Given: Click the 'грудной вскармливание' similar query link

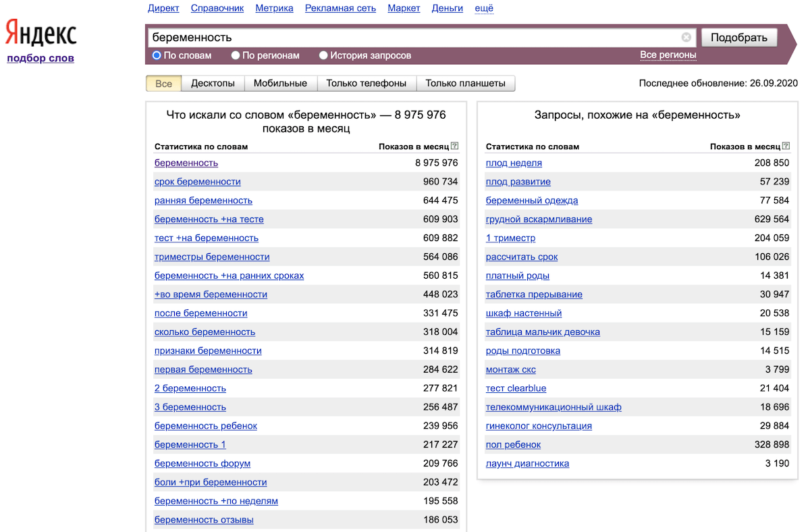Looking at the screenshot, I should click(x=539, y=219).
